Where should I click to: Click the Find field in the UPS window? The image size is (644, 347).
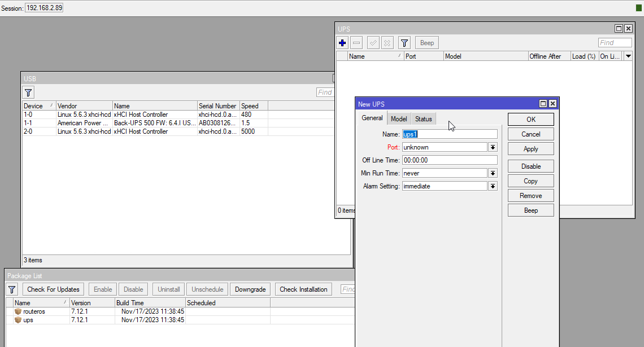[615, 42]
